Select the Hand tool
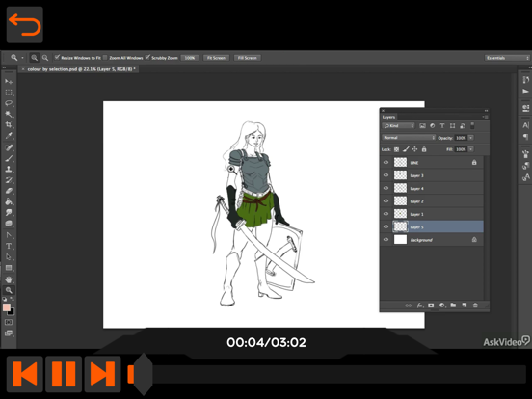 point(9,279)
